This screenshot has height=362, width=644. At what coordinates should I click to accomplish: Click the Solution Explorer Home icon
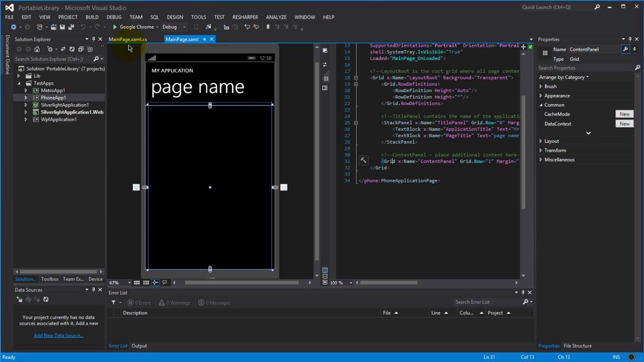click(37, 49)
